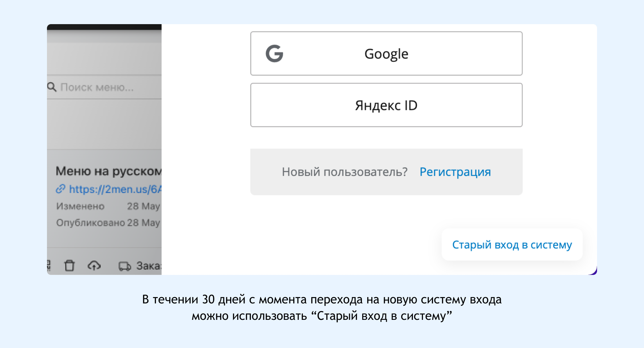Click the Новый пользователь? text
The width and height of the screenshot is (644, 348).
(344, 172)
